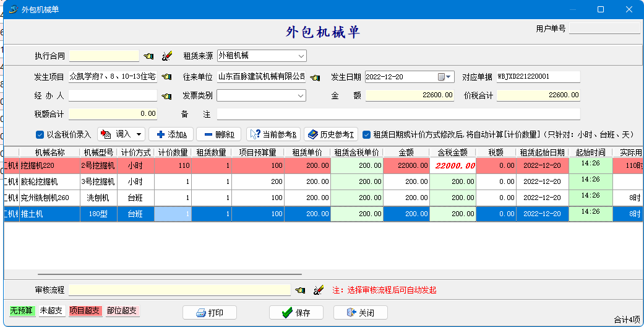This screenshot has width=644, height=327.
Task: Expand the 租赁来源 dropdown
Action: (x=301, y=56)
